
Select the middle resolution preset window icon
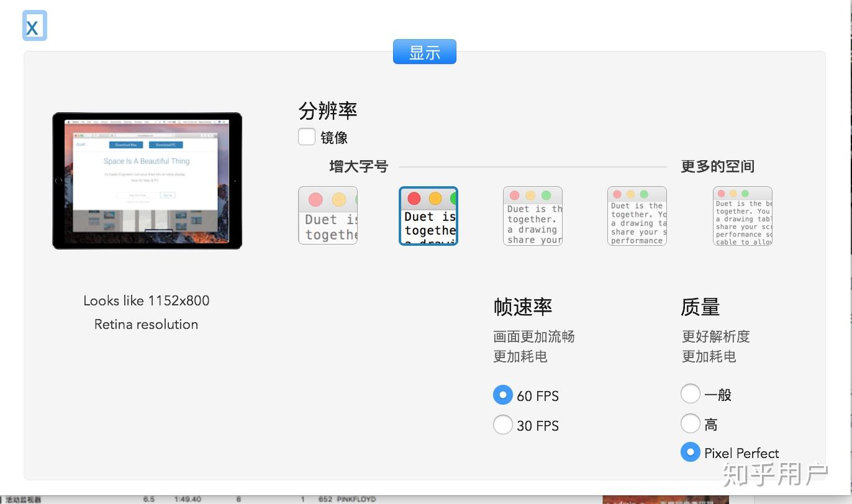pos(532,215)
